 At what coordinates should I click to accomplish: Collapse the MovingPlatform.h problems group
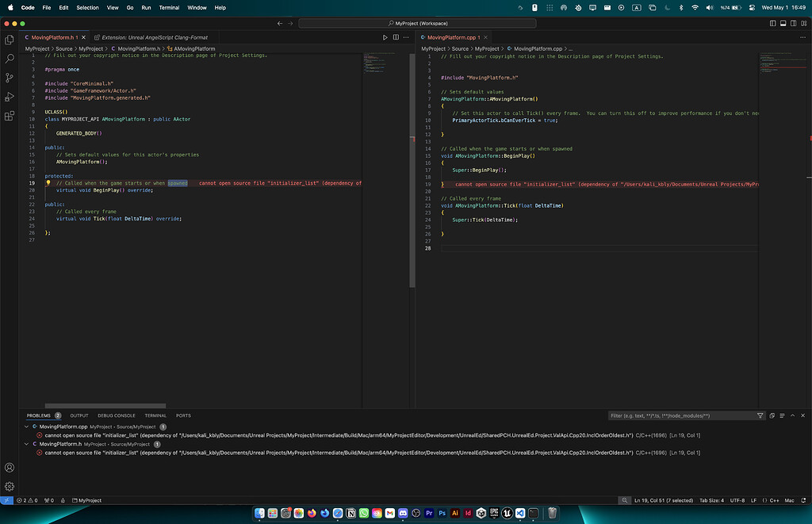point(26,445)
